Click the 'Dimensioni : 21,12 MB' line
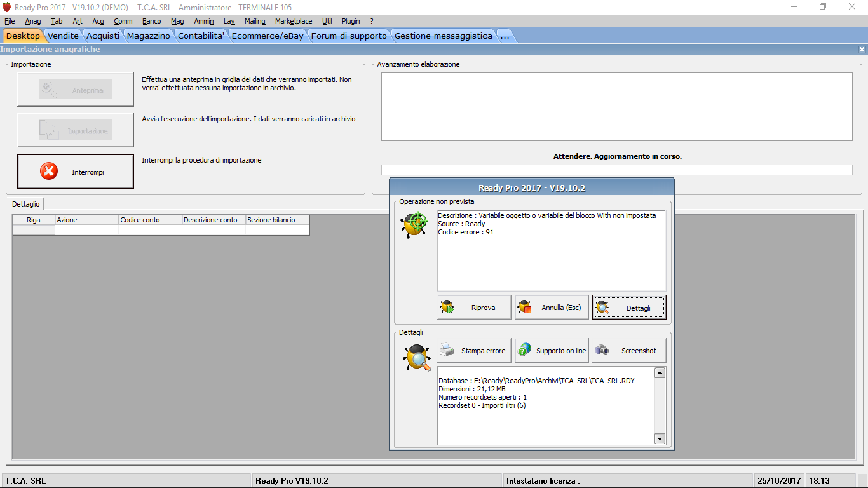 tap(472, 389)
